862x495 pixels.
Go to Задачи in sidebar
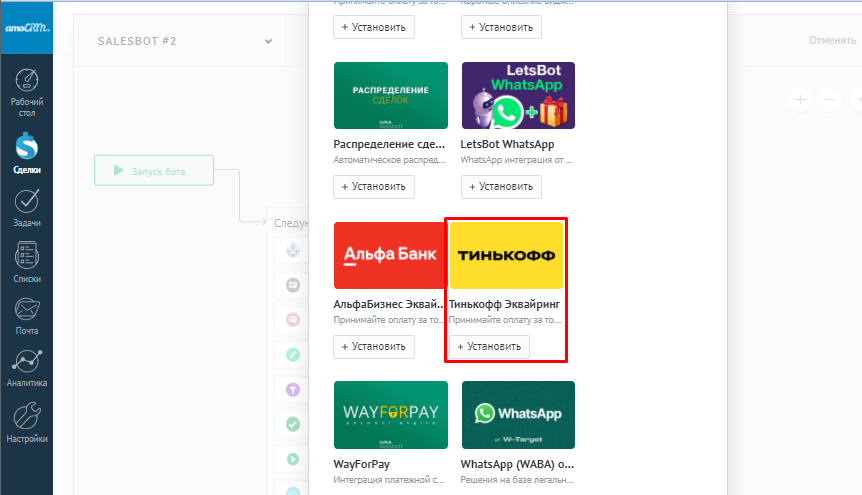[x=26, y=208]
